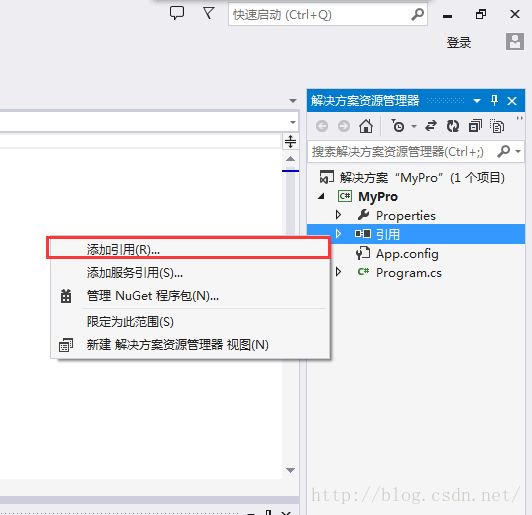Expand the 引用 references node

click(338, 233)
